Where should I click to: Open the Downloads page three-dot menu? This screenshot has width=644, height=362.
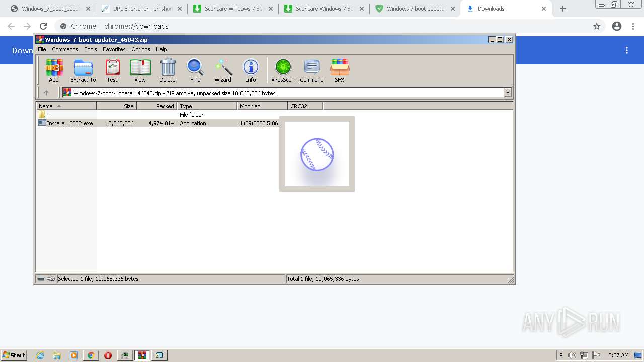(x=627, y=50)
